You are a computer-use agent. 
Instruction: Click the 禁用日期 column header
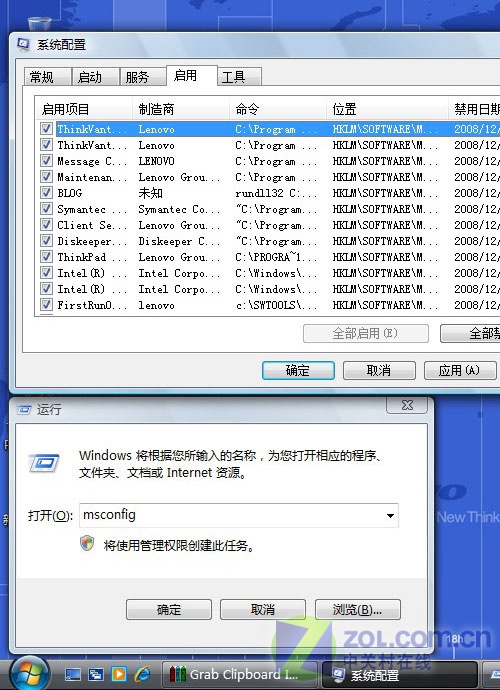[x=474, y=109]
